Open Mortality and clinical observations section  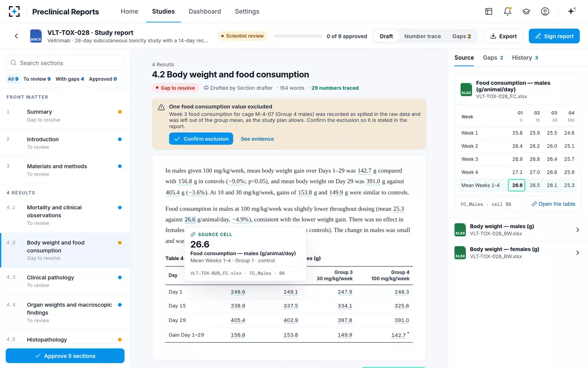click(65, 215)
